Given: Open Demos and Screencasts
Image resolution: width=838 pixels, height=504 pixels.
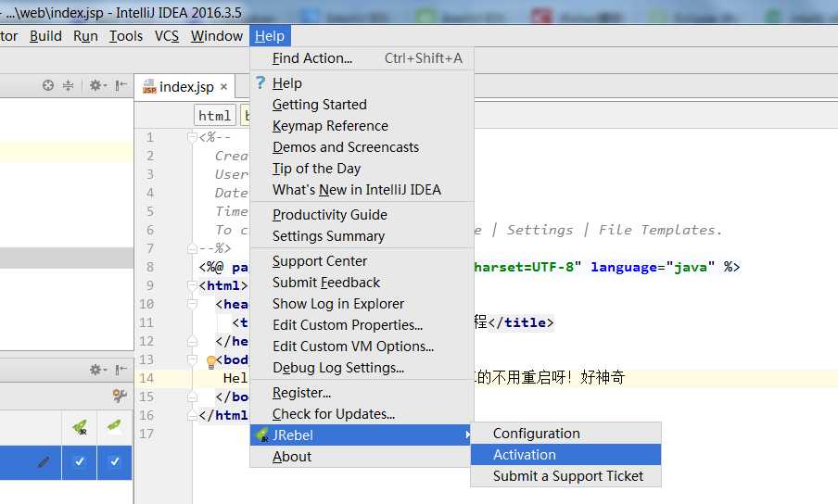Looking at the screenshot, I should 362,147.
